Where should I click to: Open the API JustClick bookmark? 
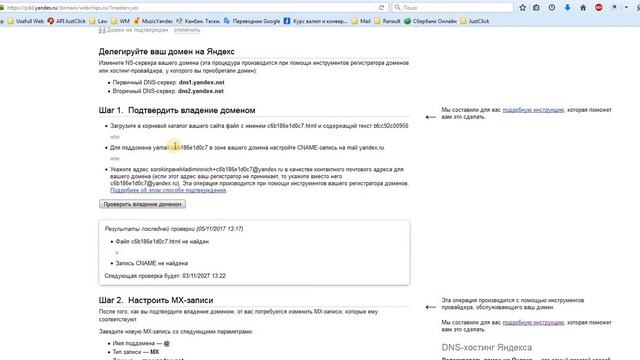click(66, 21)
